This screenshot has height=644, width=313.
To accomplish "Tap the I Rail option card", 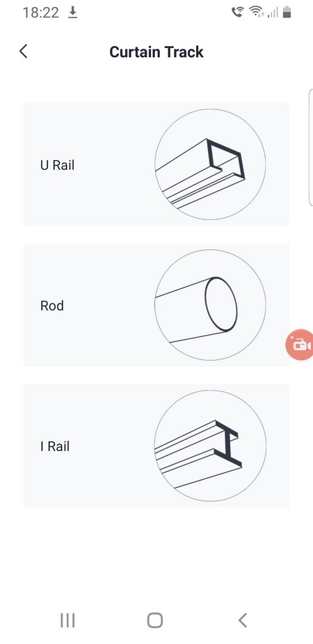I will [156, 446].
